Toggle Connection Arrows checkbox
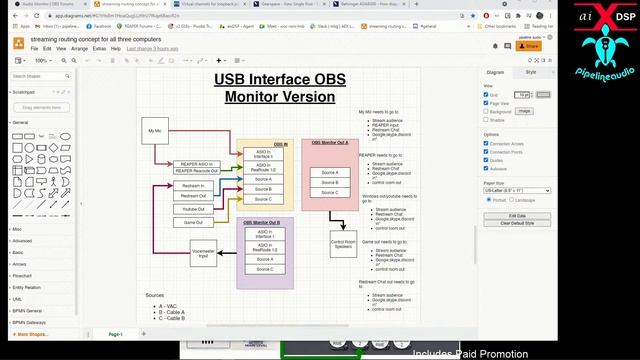 click(486, 143)
